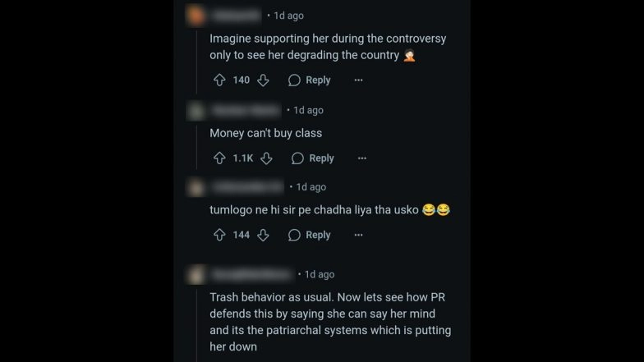
Task: Open avatar of 'Trash behavior' comment author
Action: click(195, 274)
